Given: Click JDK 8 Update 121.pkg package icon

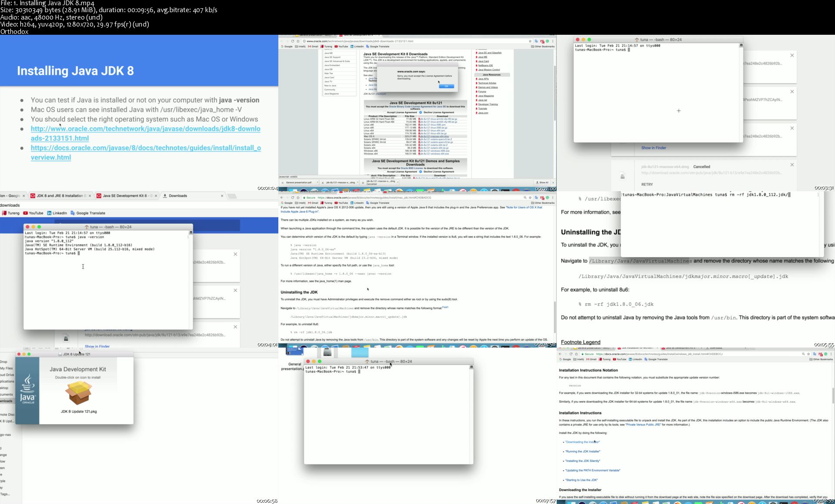Looking at the screenshot, I should pyautogui.click(x=78, y=393).
